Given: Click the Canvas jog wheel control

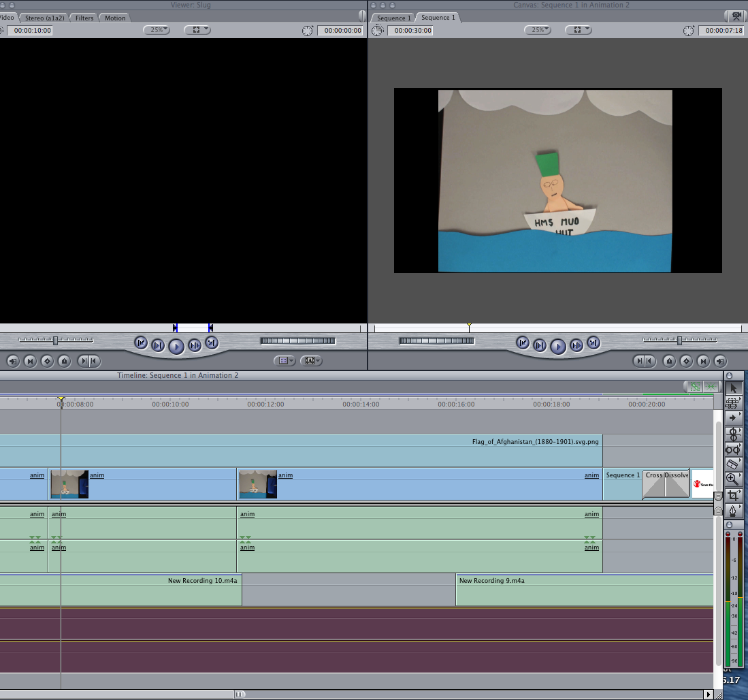Looking at the screenshot, I should point(436,340).
